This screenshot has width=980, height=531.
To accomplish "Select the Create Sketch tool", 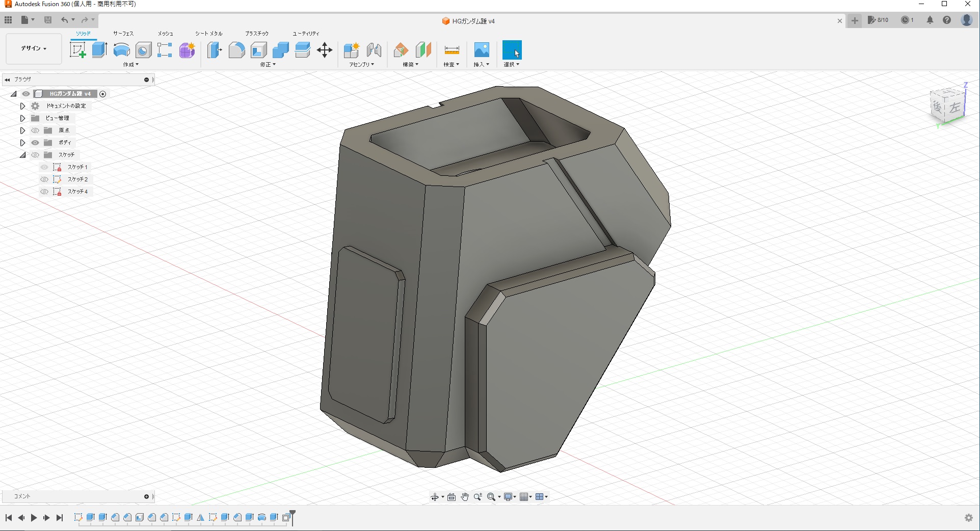I will pos(77,50).
